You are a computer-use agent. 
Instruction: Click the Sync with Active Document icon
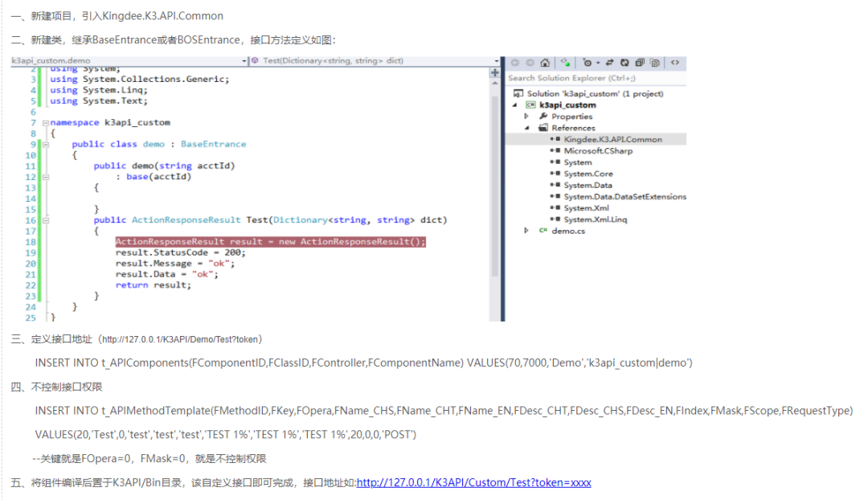point(609,63)
